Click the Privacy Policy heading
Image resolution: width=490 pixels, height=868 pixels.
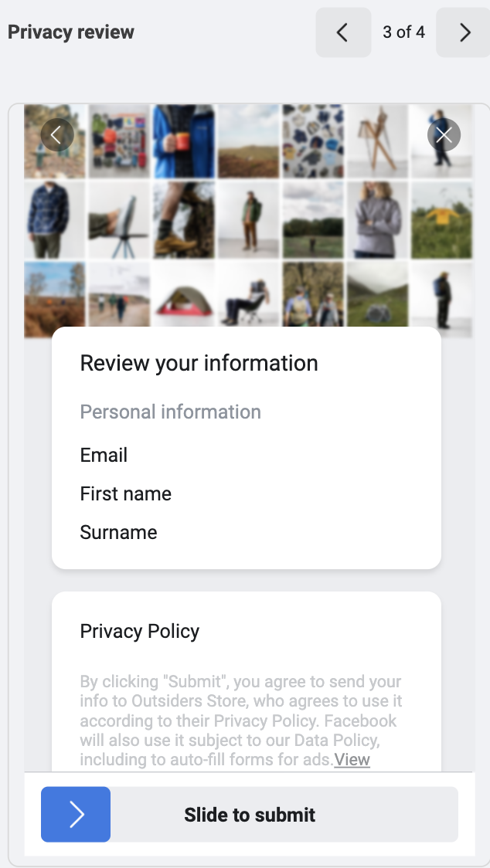coord(140,631)
